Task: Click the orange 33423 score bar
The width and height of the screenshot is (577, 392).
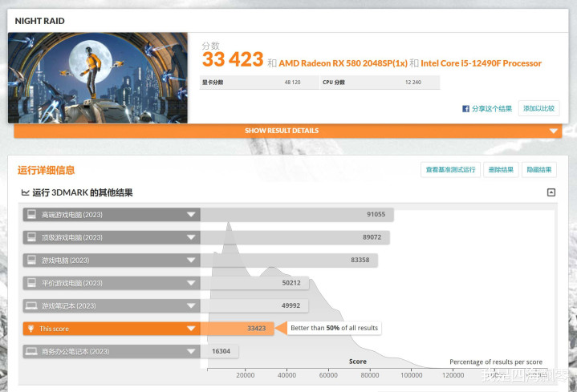Action: click(x=238, y=329)
